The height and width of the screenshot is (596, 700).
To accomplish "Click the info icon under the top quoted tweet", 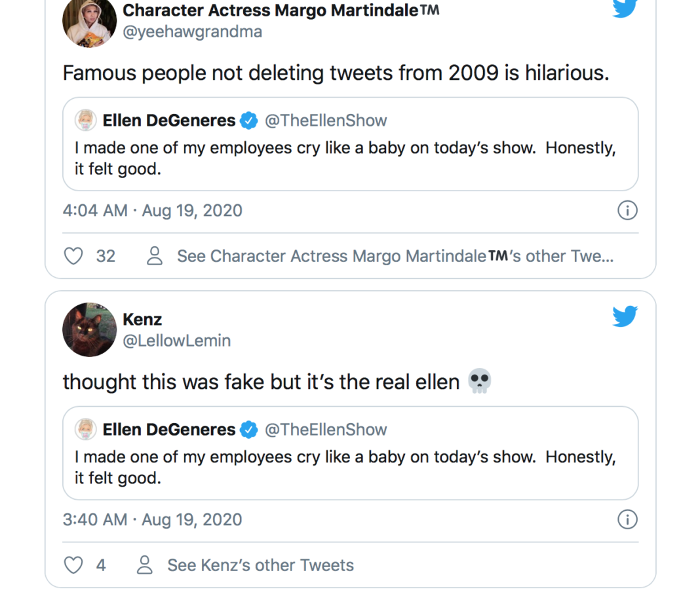I will tap(627, 210).
